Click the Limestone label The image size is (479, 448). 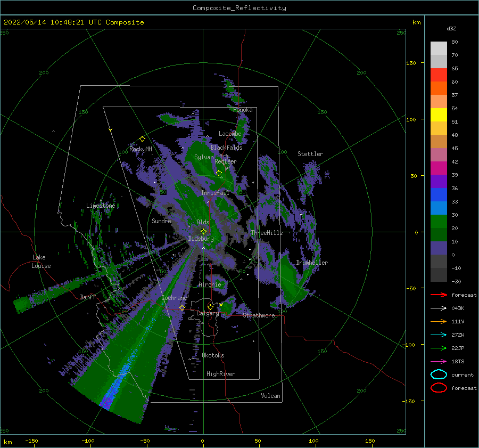pos(101,206)
